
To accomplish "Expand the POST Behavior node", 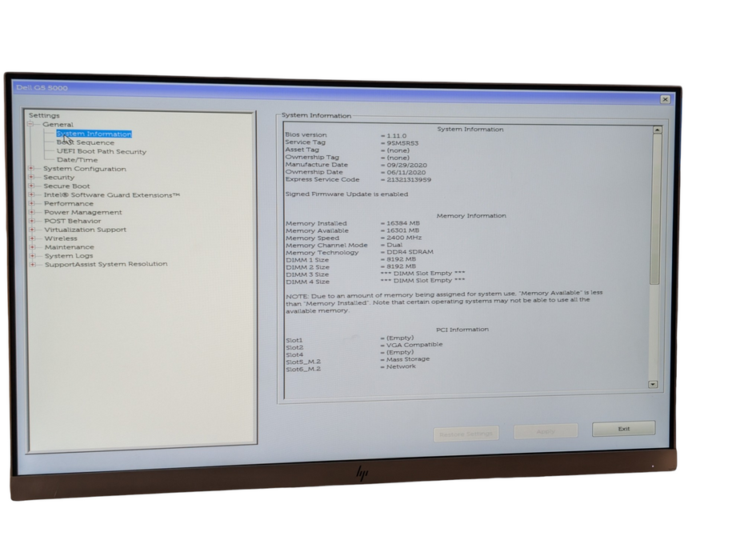I will (x=32, y=221).
